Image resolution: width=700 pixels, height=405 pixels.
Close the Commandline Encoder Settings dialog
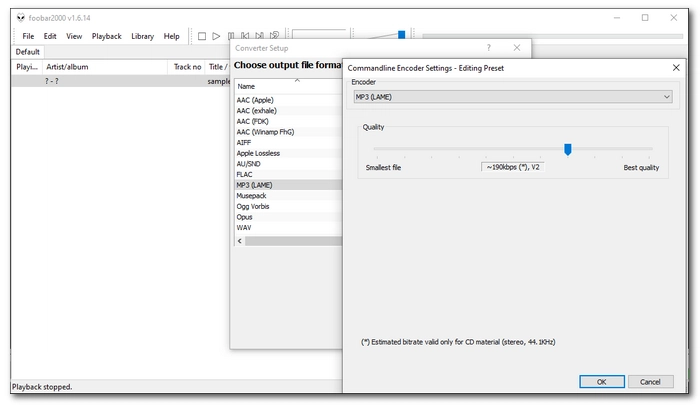pos(676,68)
